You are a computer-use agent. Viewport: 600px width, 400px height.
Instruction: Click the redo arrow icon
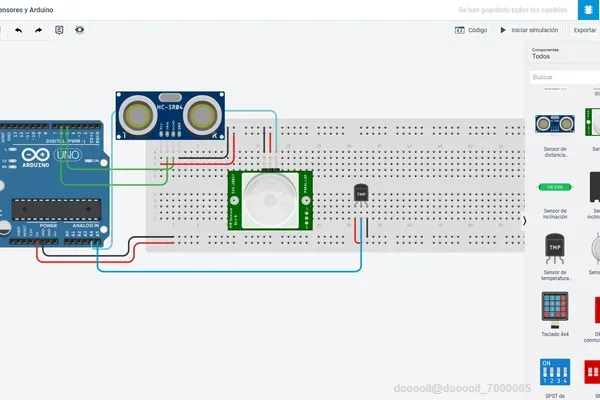38,30
